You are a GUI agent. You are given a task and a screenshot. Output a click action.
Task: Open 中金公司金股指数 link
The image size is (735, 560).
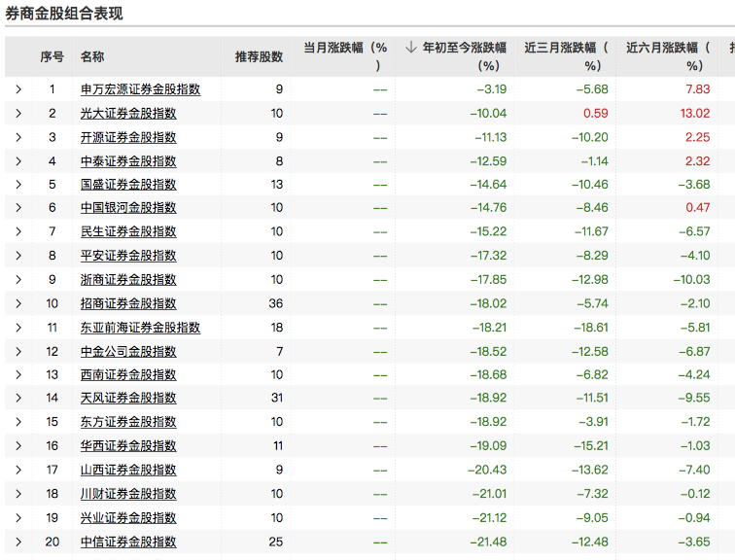click(128, 352)
